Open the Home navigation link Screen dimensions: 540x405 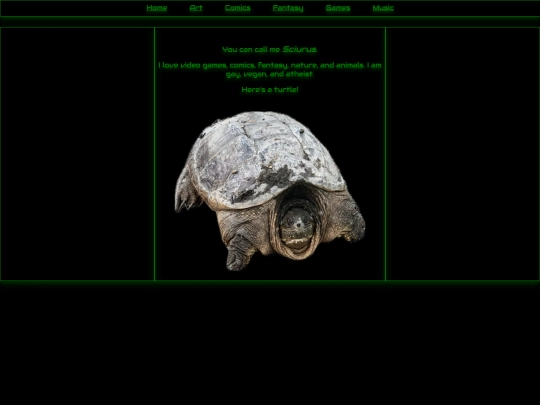[x=157, y=8]
